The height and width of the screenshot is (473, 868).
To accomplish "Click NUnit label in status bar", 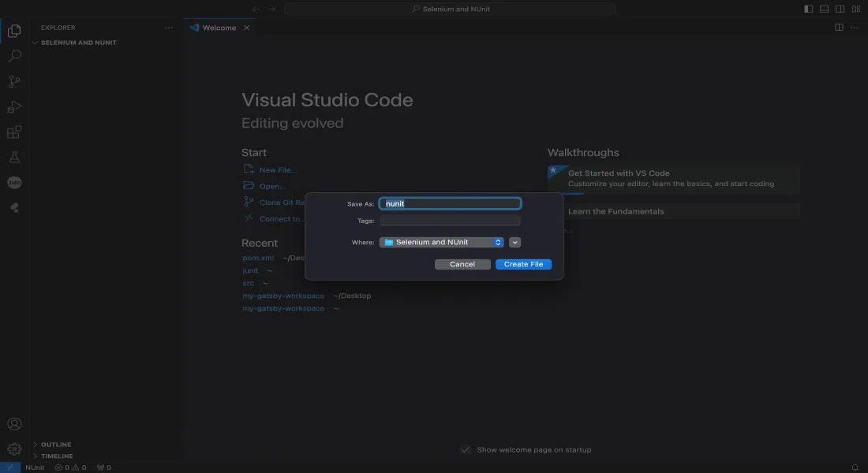I will tap(35, 467).
